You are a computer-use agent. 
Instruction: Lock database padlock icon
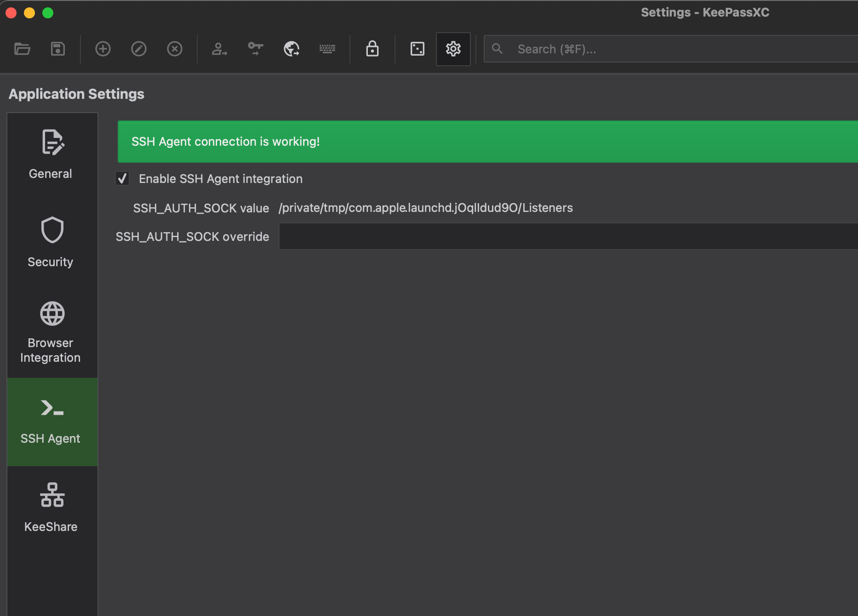(372, 49)
